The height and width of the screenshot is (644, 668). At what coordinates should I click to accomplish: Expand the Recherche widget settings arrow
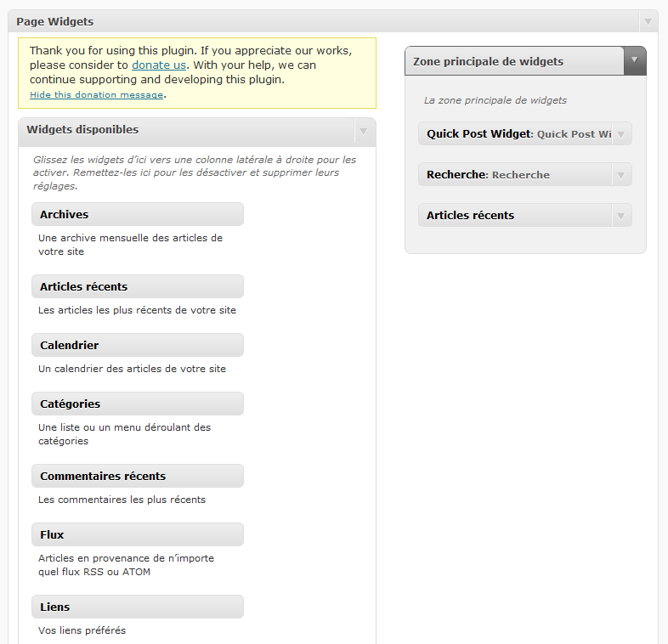pyautogui.click(x=621, y=175)
